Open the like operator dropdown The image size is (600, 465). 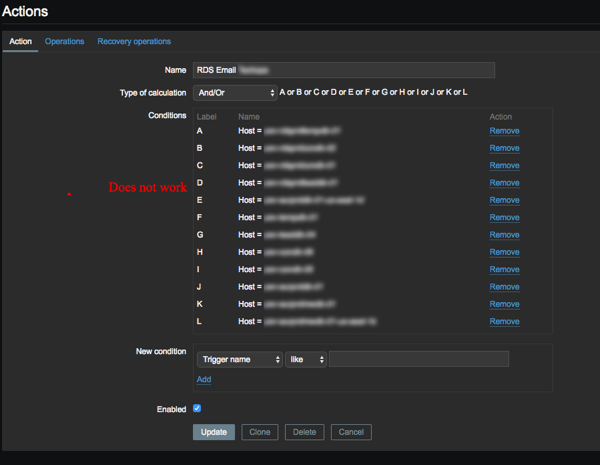click(306, 359)
